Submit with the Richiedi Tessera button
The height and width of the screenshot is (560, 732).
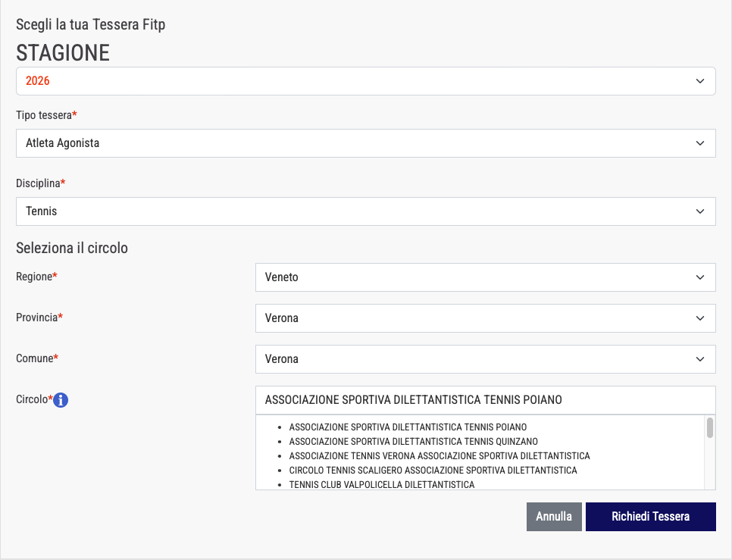650,517
